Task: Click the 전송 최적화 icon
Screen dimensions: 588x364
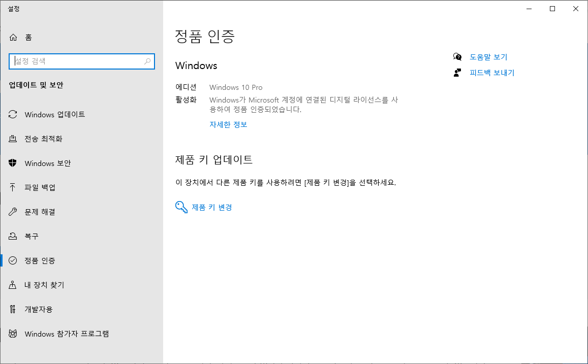Action: (13, 139)
